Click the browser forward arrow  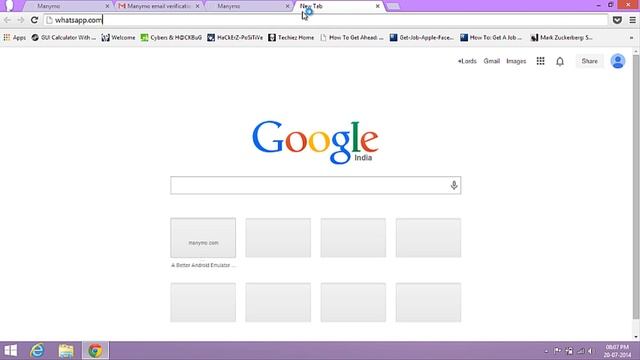click(x=21, y=20)
